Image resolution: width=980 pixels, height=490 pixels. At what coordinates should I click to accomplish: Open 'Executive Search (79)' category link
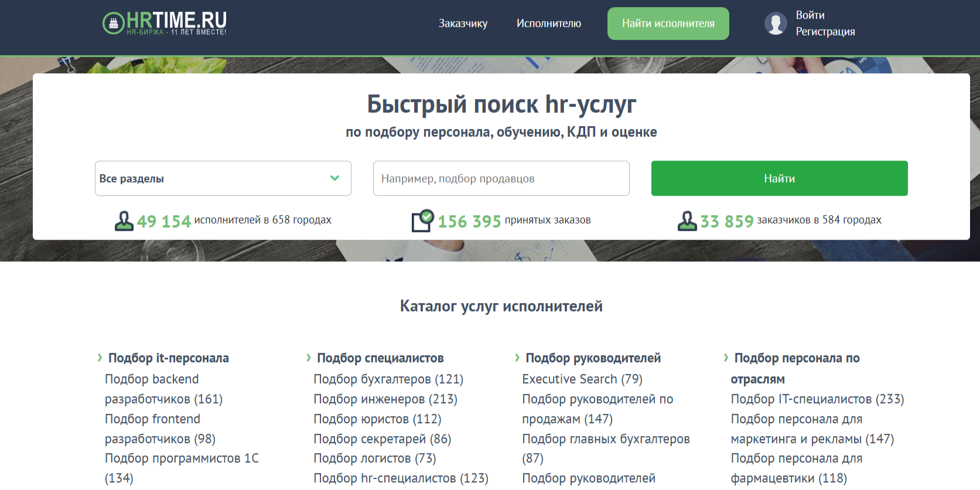pyautogui.click(x=582, y=379)
